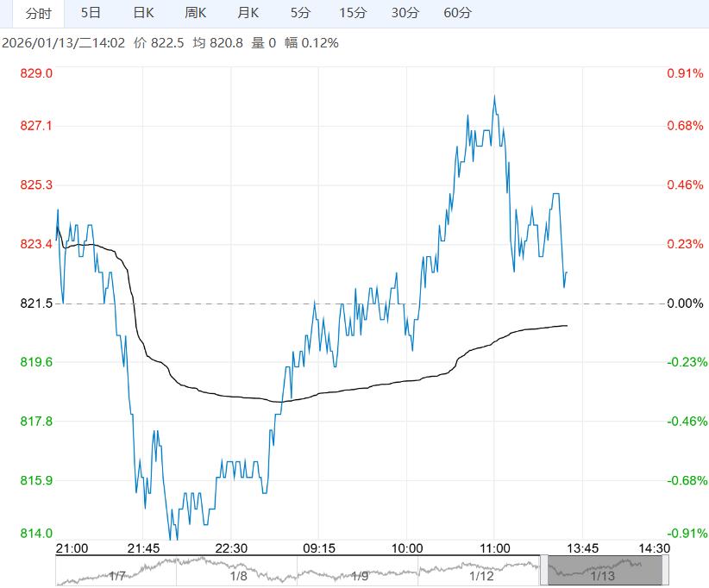Click the 1/9 section in the overview timeline

360,575
